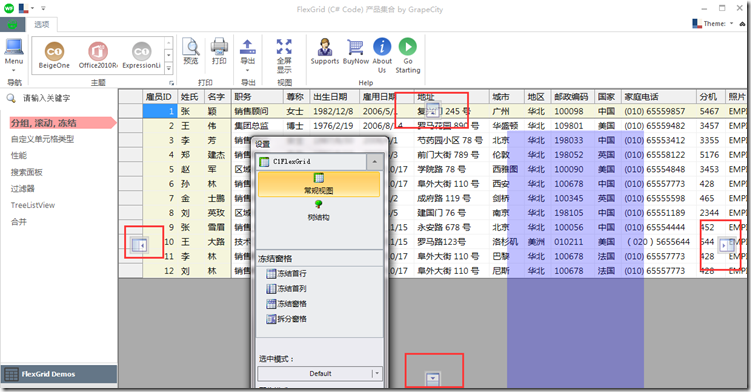
Task: Apply the BeigeOne theme
Action: tap(54, 55)
